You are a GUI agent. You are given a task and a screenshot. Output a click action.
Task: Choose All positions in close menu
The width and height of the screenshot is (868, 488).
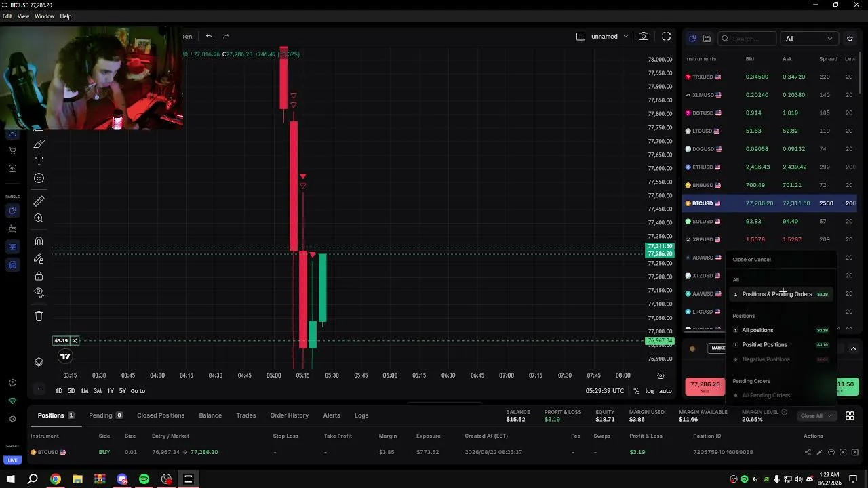[x=782, y=331]
